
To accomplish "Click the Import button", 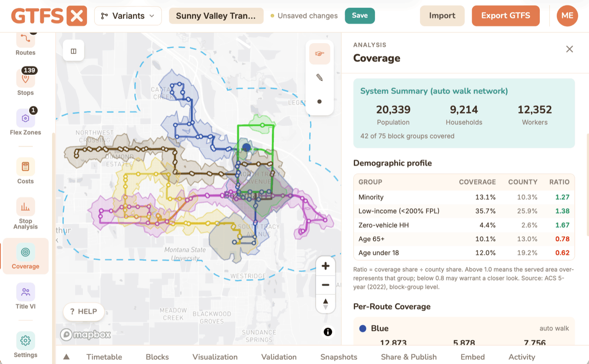I will coord(442,16).
